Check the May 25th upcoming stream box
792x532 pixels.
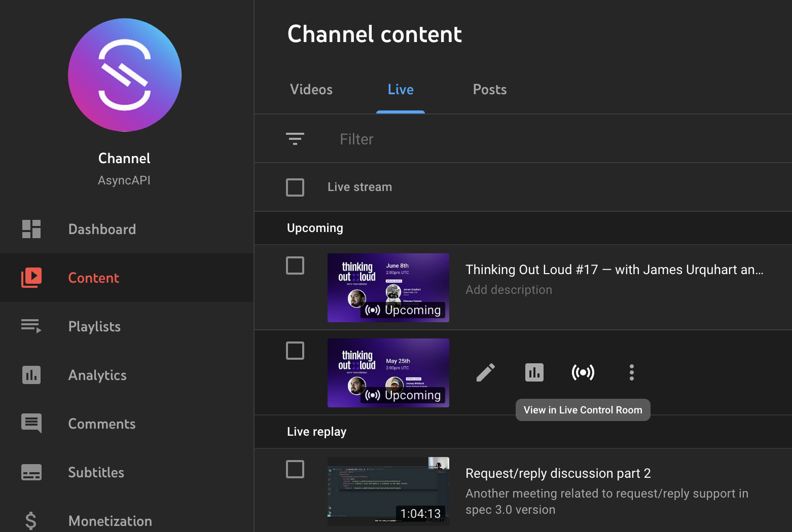(x=295, y=351)
